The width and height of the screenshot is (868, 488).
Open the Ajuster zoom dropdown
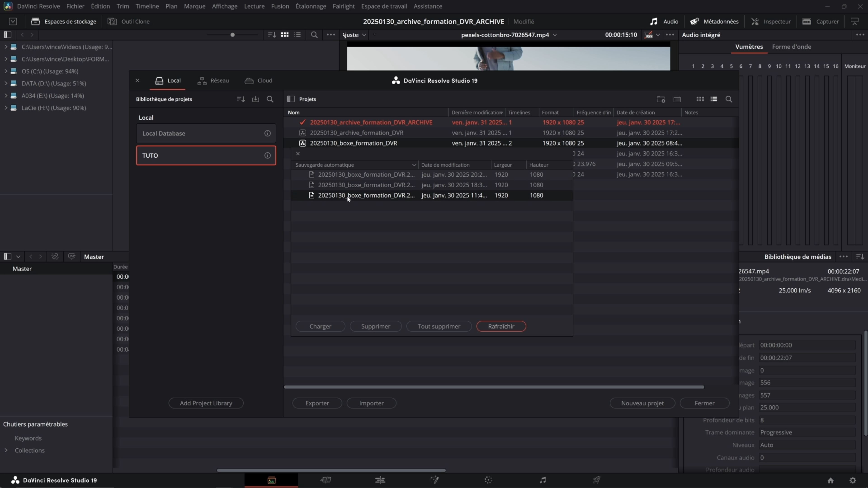354,35
